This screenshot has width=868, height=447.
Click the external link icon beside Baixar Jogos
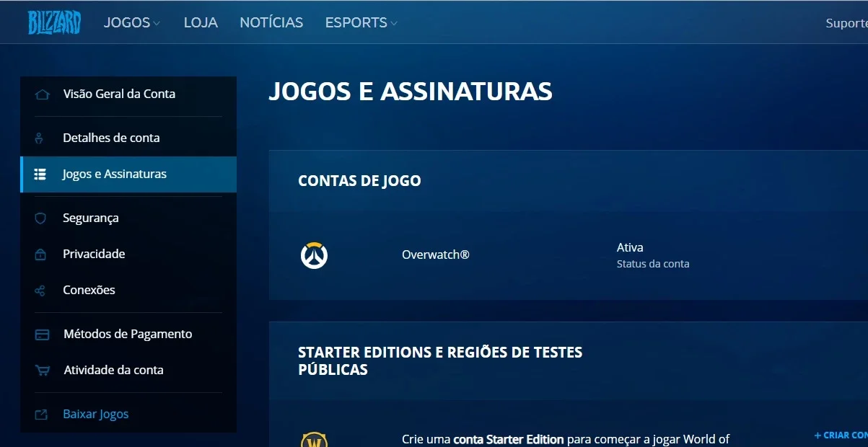coord(41,415)
